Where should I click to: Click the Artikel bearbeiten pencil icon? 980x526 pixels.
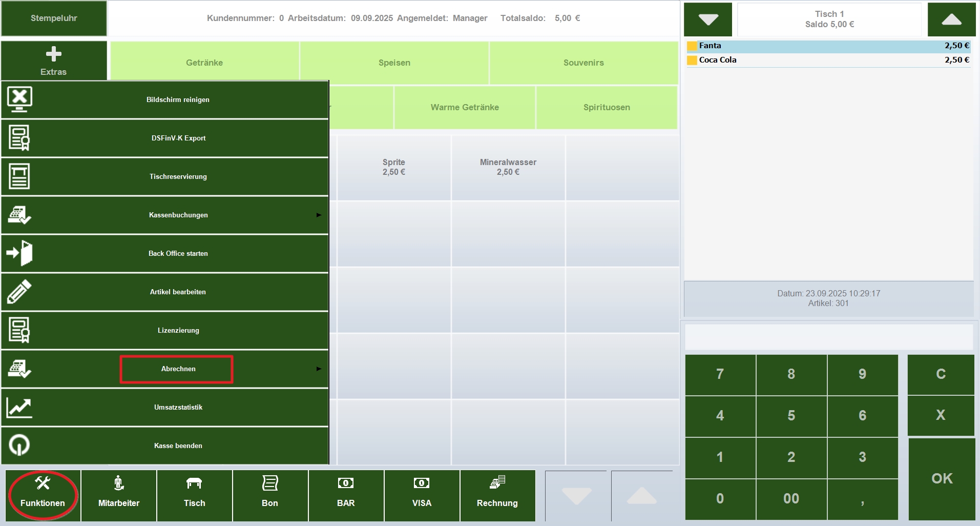(x=19, y=292)
